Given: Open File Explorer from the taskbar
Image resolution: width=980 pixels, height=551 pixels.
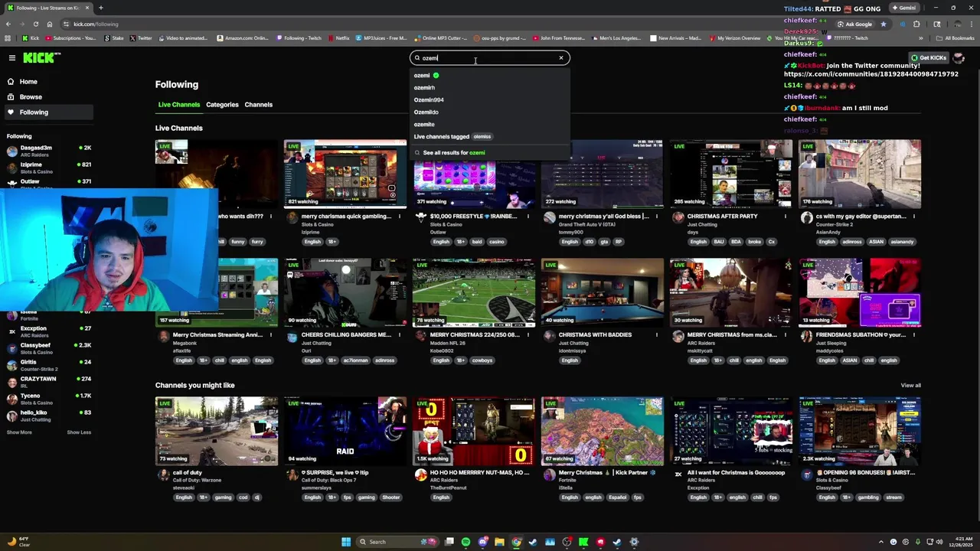Looking at the screenshot, I should (499, 542).
